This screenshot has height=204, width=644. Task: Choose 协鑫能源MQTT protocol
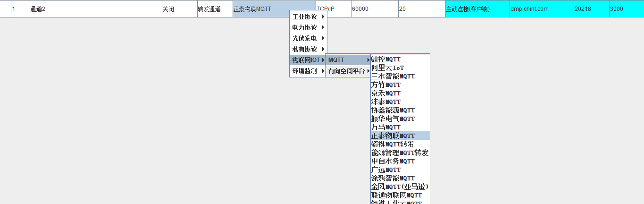400,110
